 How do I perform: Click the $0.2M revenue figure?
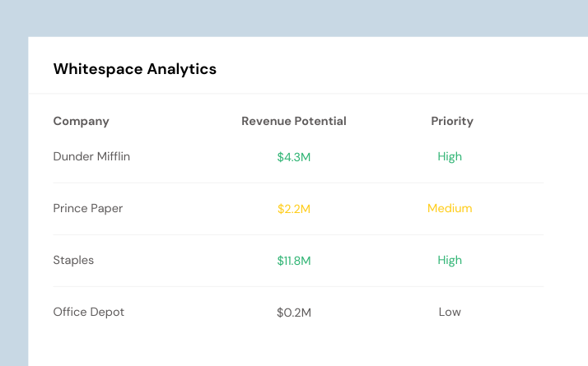pos(294,313)
